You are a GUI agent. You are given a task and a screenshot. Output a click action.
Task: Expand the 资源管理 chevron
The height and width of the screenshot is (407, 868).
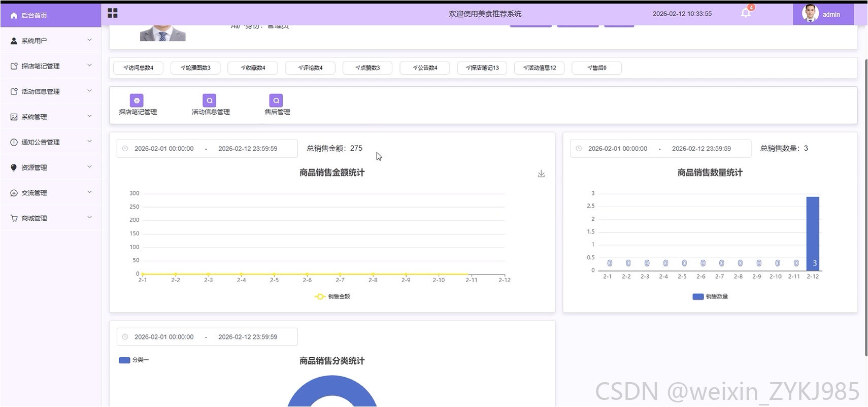(x=90, y=167)
